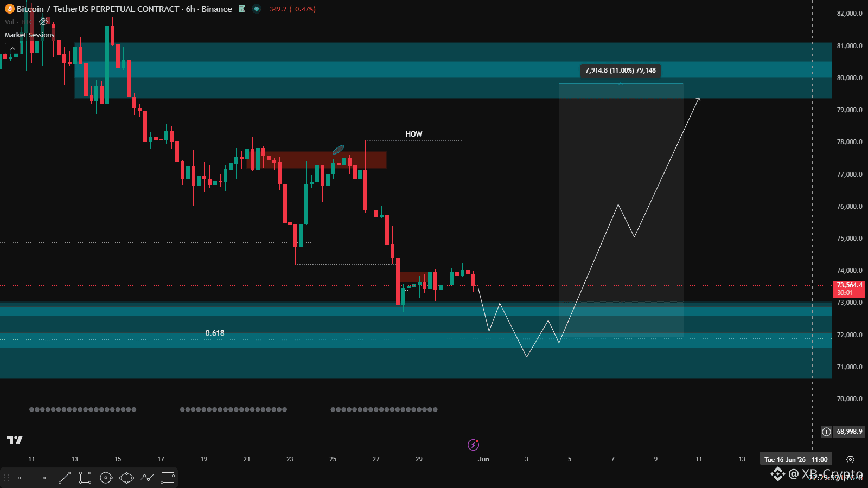Click the TradingView logo on the chart

(x=15, y=440)
